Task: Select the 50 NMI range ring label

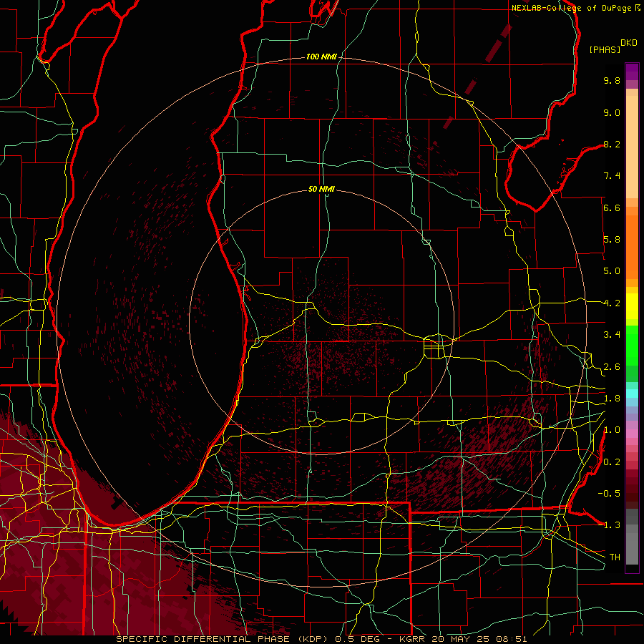Action: coord(321,189)
